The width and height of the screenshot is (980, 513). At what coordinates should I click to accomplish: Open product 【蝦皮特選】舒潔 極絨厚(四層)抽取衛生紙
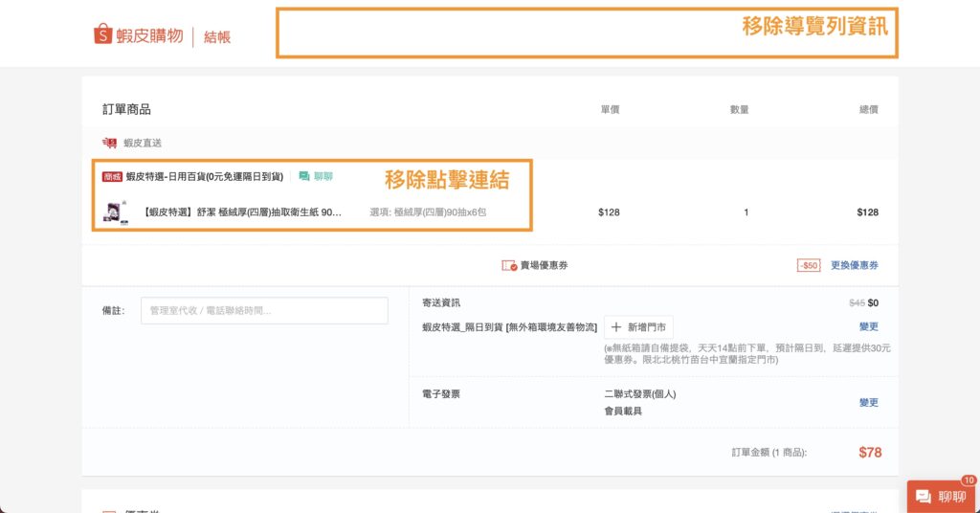[x=242, y=212]
